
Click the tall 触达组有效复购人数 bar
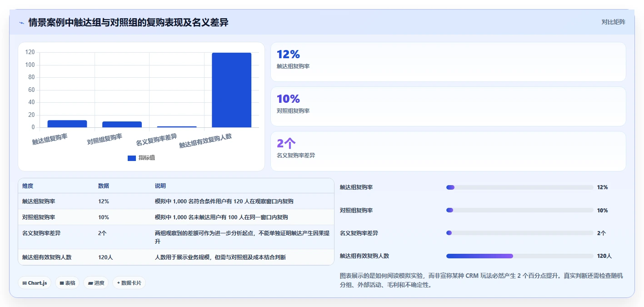(x=231, y=90)
